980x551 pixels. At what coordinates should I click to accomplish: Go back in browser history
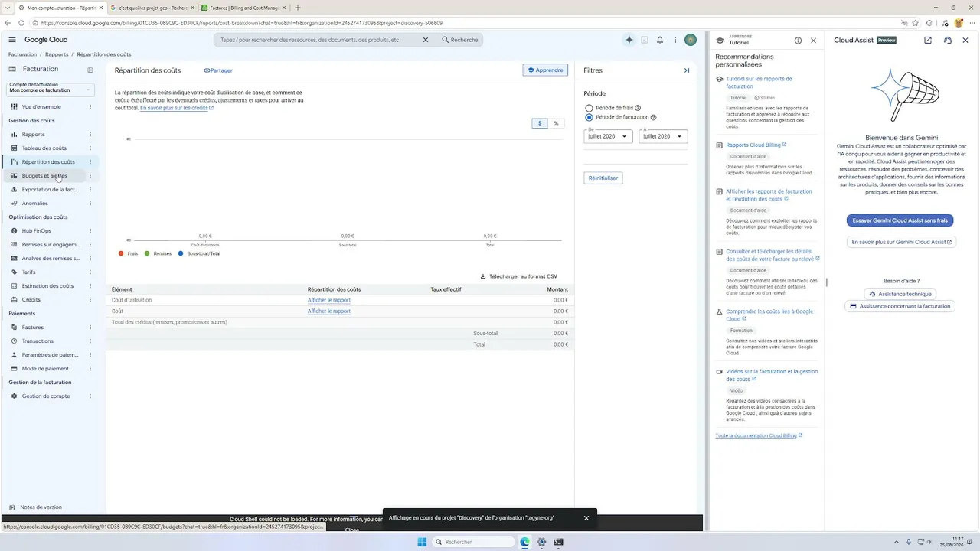coord(8,23)
